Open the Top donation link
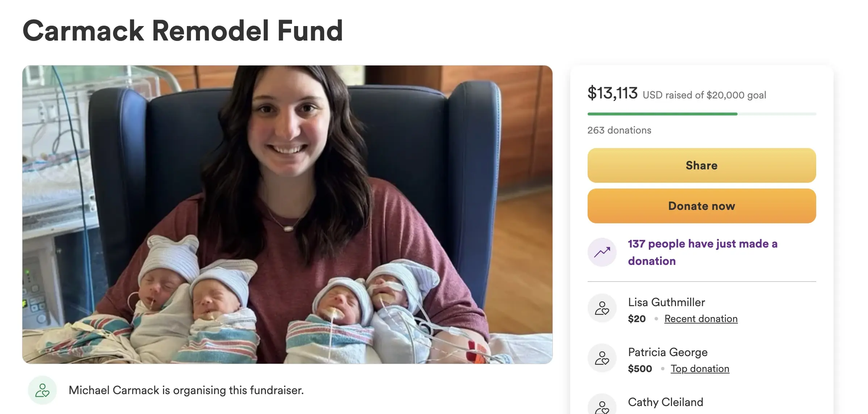The width and height of the screenshot is (868, 414). [x=700, y=369]
